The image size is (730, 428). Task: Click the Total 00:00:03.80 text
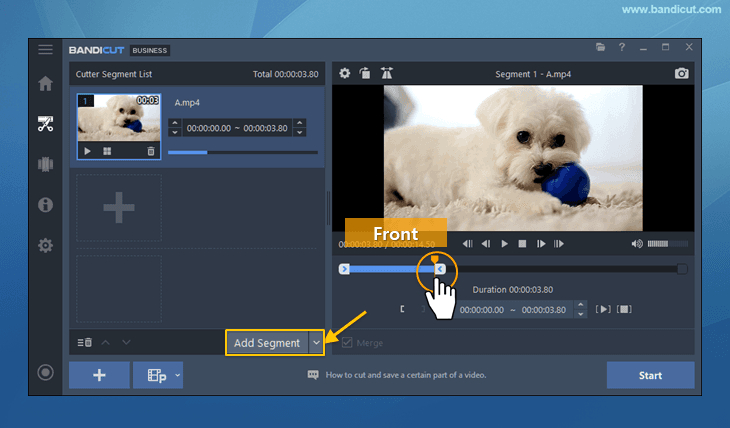(285, 74)
